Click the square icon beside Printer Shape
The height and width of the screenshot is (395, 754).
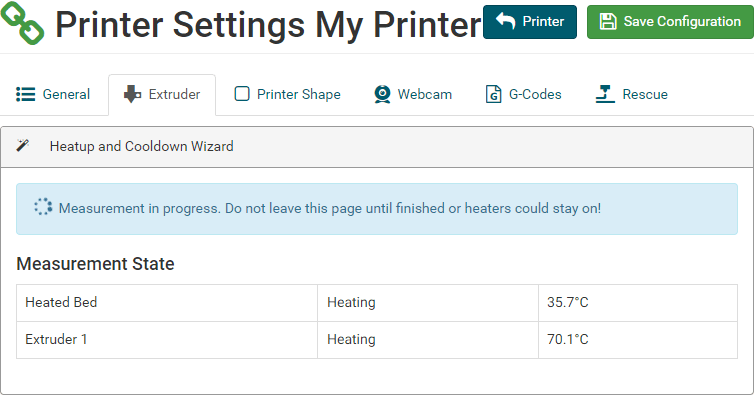pos(242,94)
